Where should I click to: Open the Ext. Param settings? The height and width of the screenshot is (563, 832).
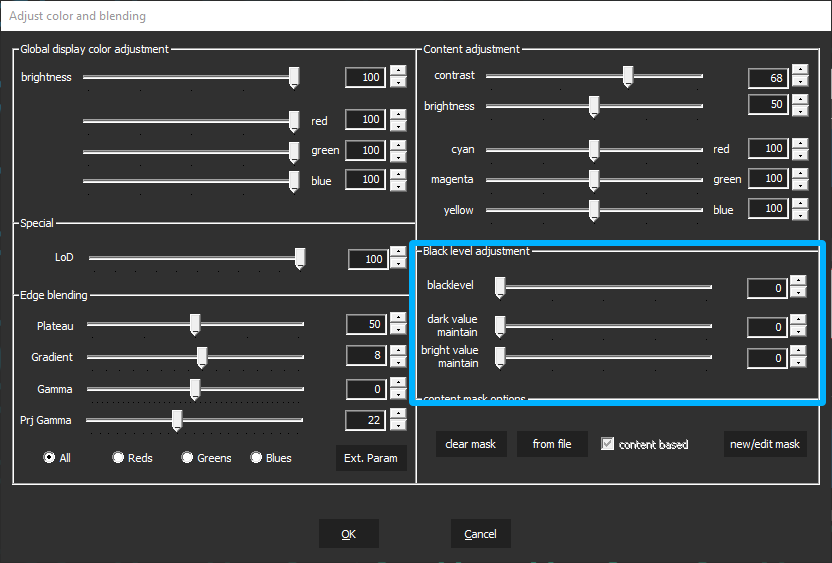tap(371, 458)
